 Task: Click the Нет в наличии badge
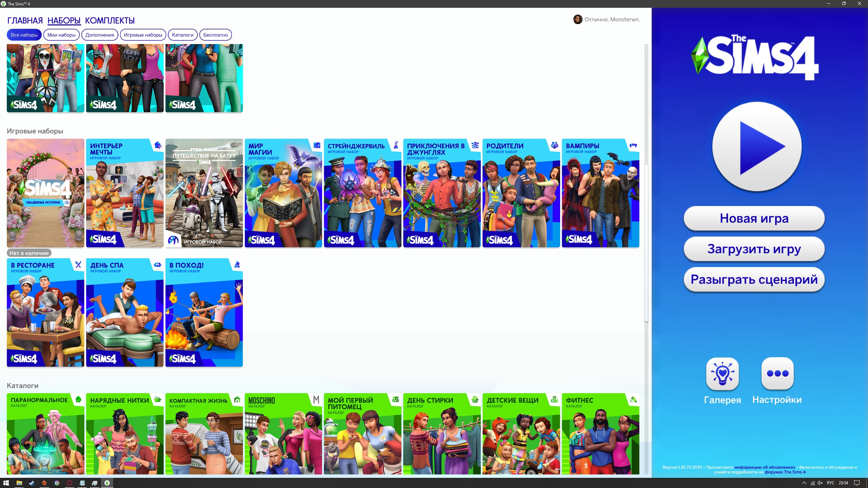pos(29,253)
